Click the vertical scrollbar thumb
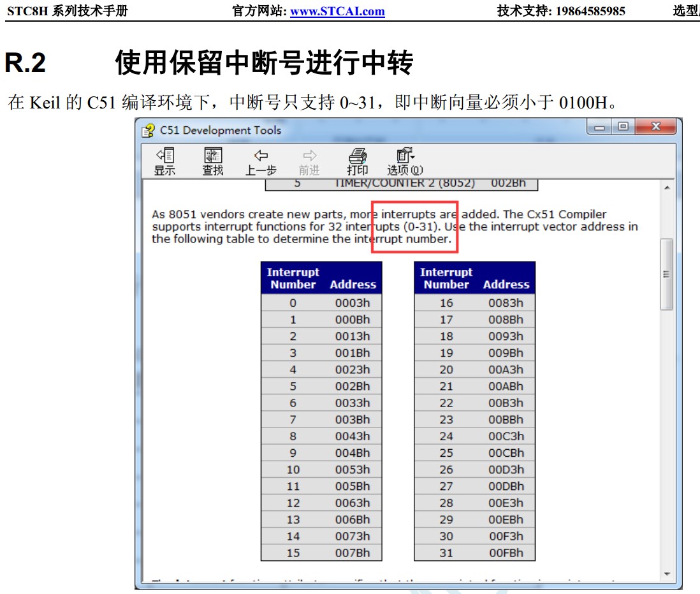700x594 pixels. 667,274
